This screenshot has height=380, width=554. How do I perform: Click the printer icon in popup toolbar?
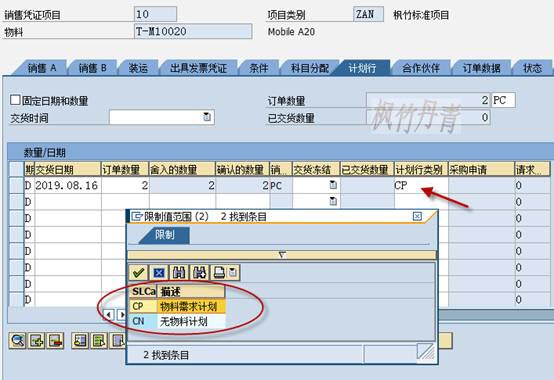[x=220, y=272]
